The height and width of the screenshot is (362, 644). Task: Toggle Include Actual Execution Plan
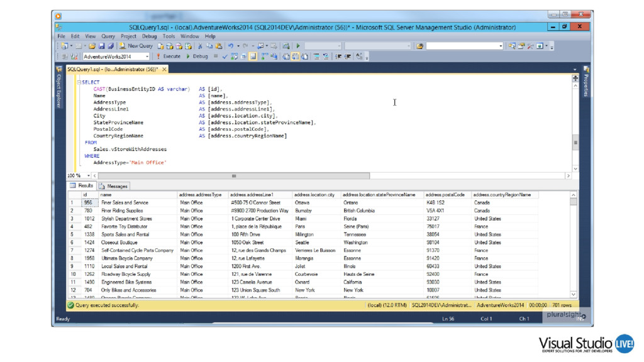(265, 57)
